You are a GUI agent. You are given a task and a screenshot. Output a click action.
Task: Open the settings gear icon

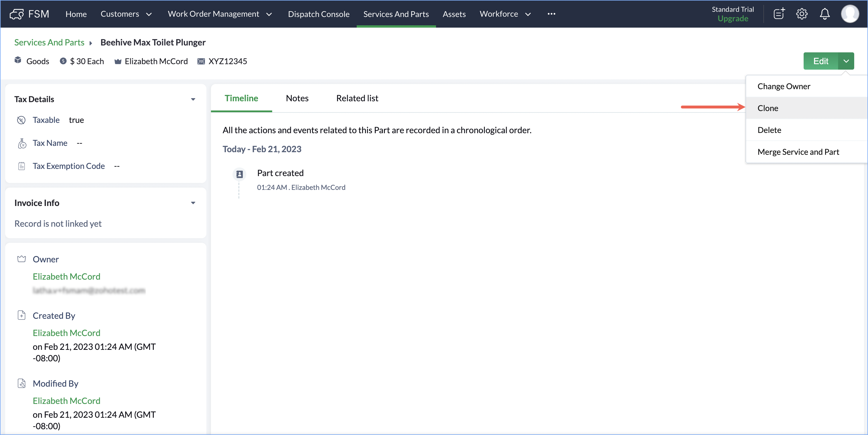point(802,14)
